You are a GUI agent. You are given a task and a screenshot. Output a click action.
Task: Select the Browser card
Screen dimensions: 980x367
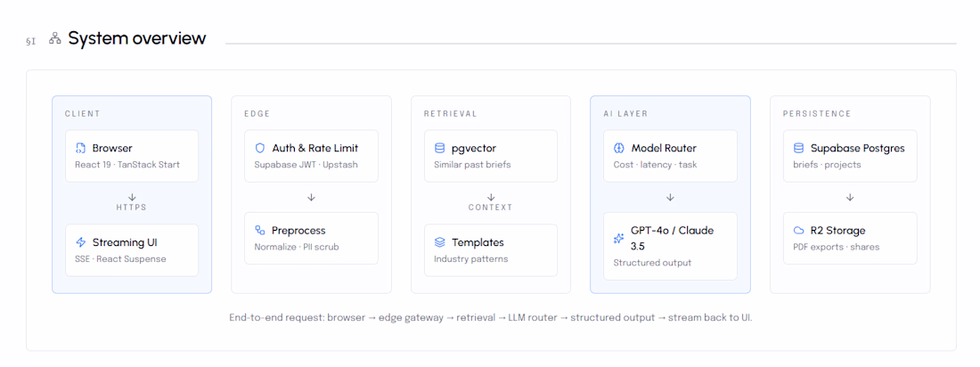[x=132, y=156]
